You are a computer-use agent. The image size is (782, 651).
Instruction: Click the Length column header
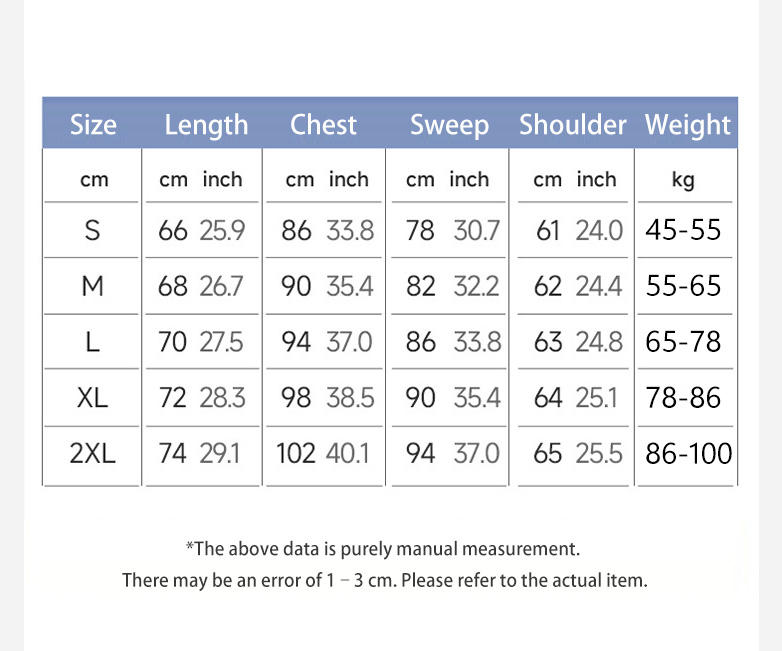(206, 125)
